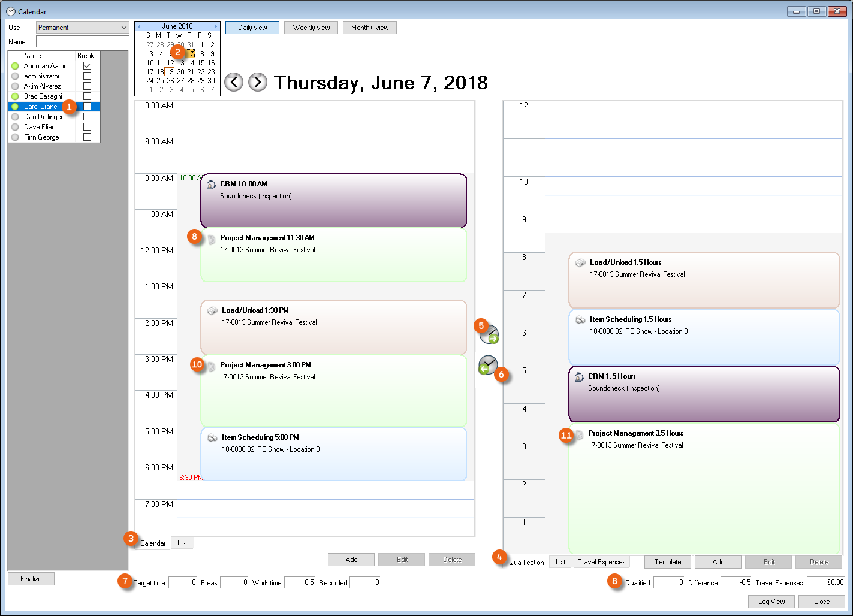Enable Break checkbox for Finn George
The height and width of the screenshot is (616, 853).
point(87,137)
